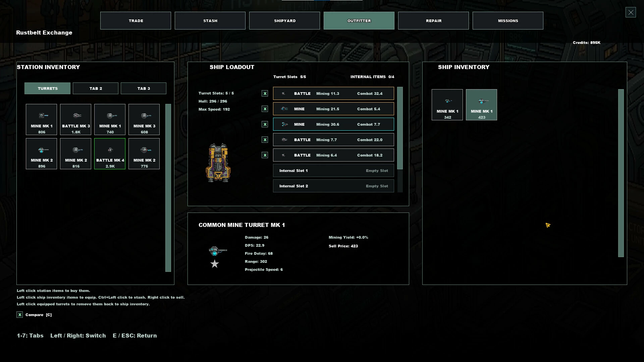Toggle the Compare checkbox
The image size is (644, 362).
tap(20, 315)
